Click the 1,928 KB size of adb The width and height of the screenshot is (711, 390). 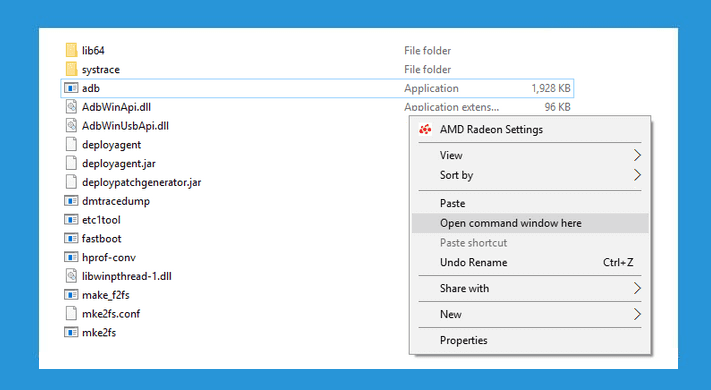551,88
